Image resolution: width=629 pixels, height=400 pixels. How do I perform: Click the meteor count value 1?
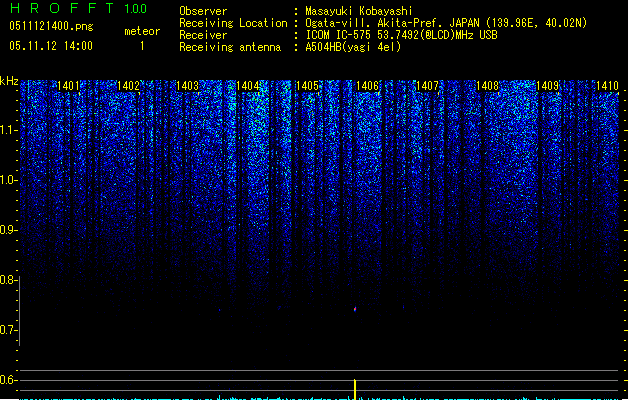click(x=142, y=46)
